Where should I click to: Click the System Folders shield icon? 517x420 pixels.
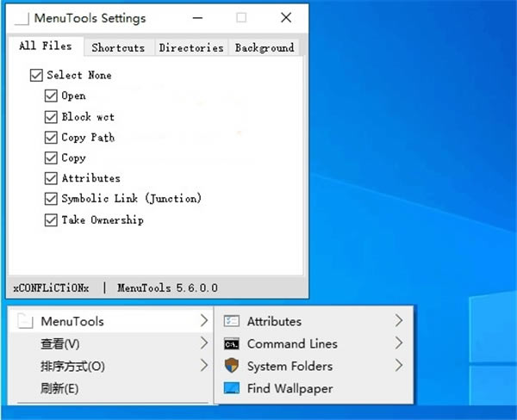click(x=232, y=366)
